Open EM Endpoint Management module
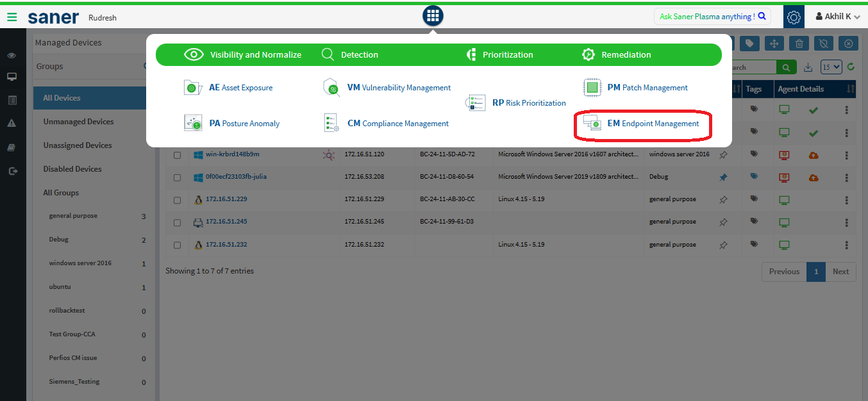Image resolution: width=868 pixels, height=401 pixels. click(x=641, y=123)
